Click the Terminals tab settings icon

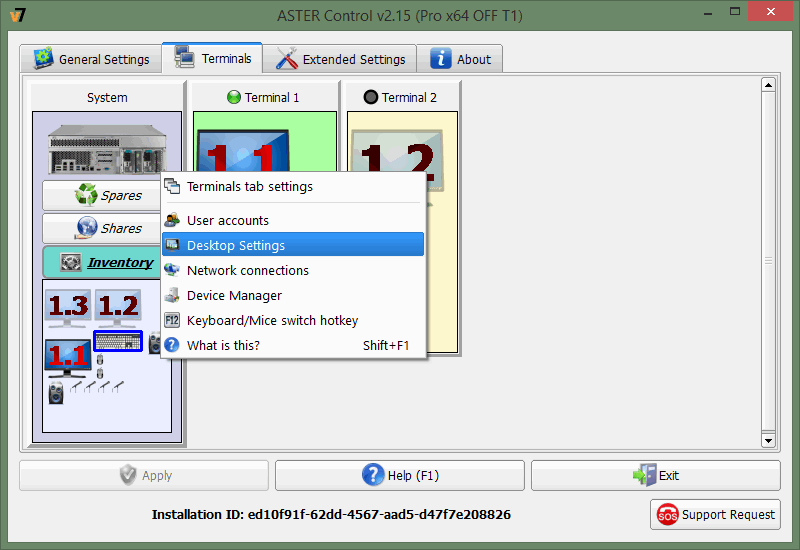[x=172, y=186]
